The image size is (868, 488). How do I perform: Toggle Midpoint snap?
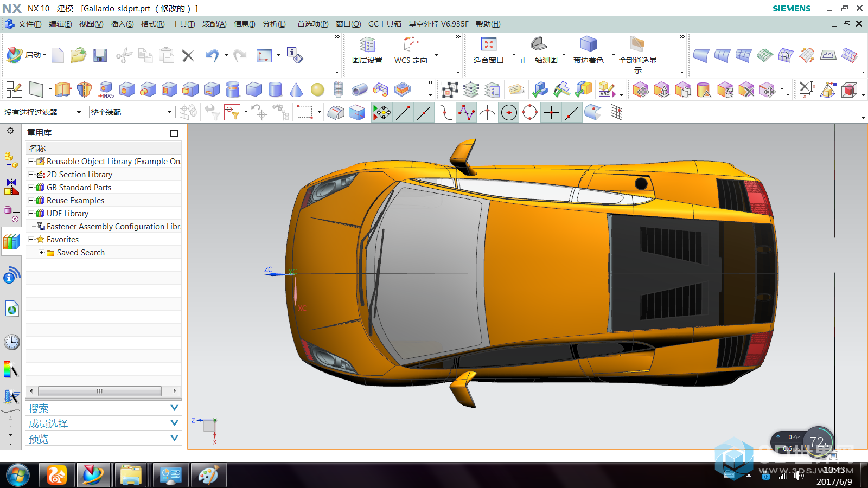point(424,113)
